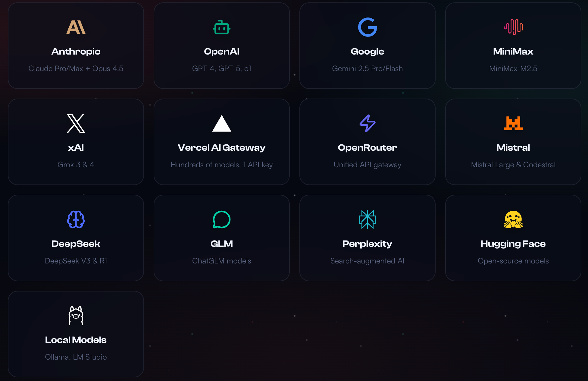Click 'Claude Pro/Max + Opus 4.5' description
This screenshot has width=588, height=381.
click(76, 69)
